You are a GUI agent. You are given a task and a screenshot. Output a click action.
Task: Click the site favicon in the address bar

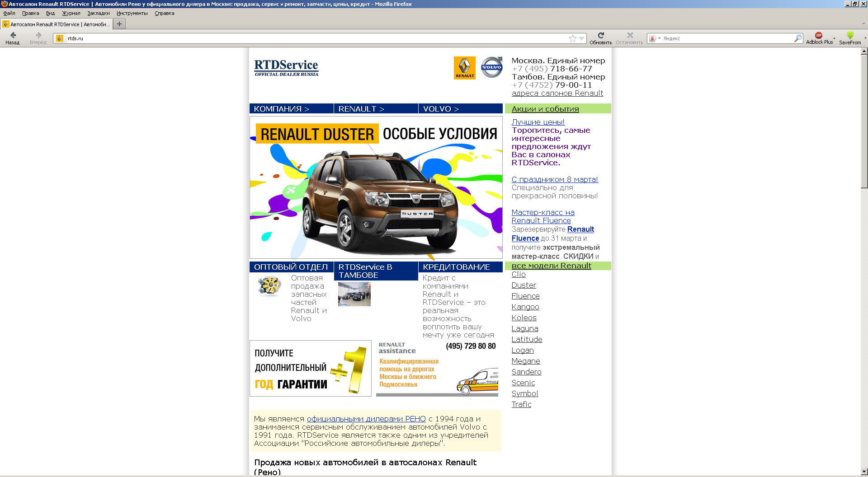(x=60, y=38)
